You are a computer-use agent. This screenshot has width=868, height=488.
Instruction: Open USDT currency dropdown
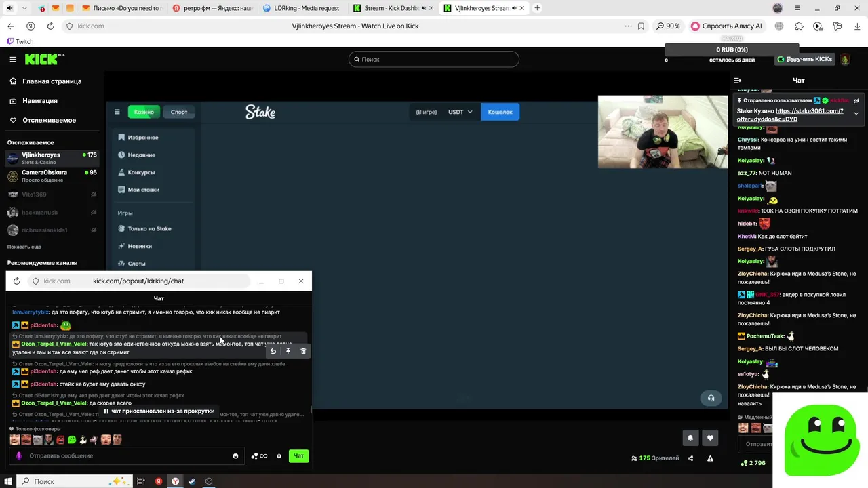460,112
